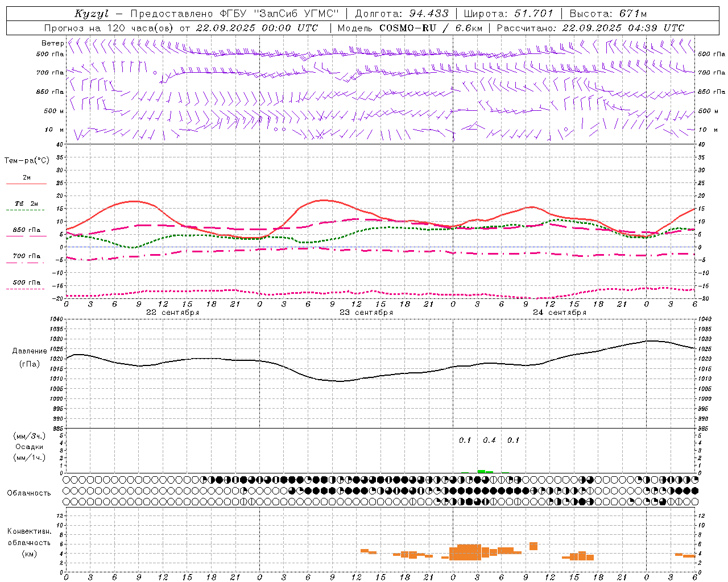Click the dash-dot line sample under 700 гПа legend
This screenshot has height=582, width=728.
point(25,263)
